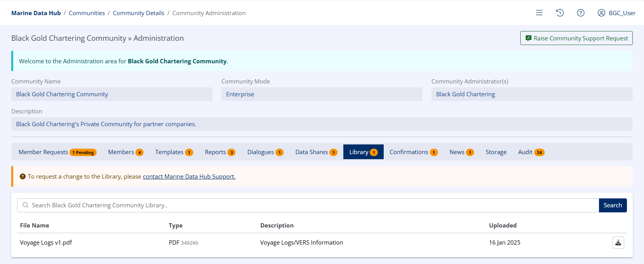
Task: Click the question icon in the Library notice
Action: [23, 177]
